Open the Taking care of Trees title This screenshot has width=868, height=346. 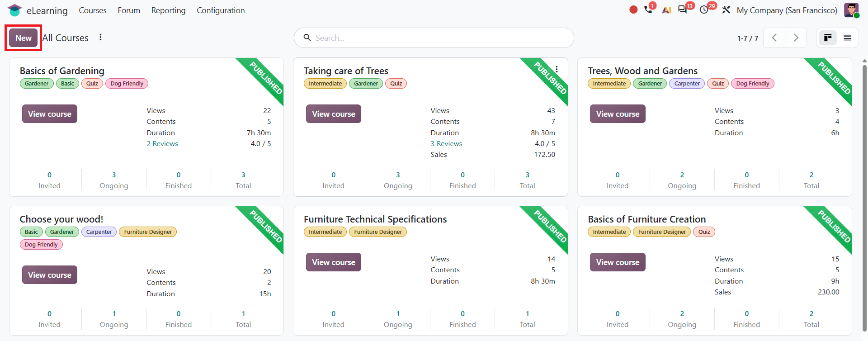tap(346, 71)
